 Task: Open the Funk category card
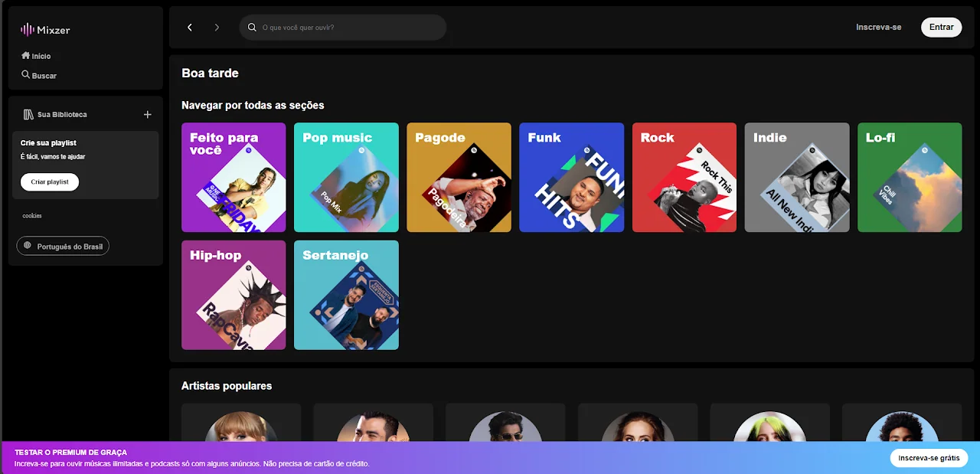(571, 177)
